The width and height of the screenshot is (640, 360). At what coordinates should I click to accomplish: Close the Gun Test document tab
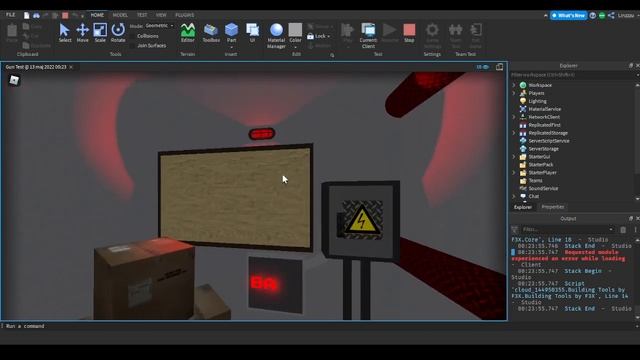(71, 67)
